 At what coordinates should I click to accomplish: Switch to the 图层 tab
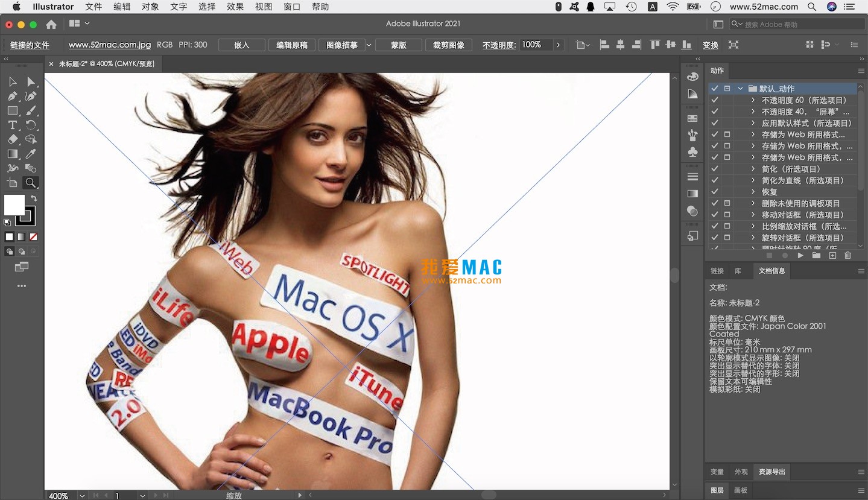[x=717, y=490]
